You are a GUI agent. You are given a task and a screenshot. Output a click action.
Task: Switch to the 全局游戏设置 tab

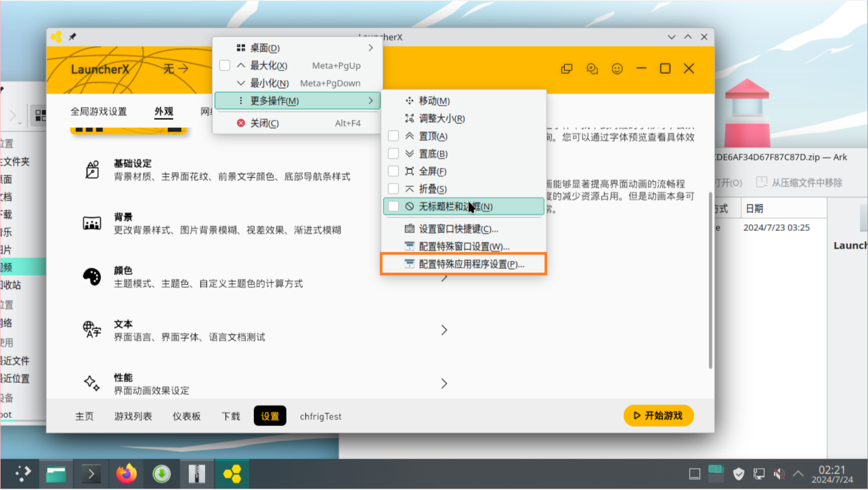pyautogui.click(x=99, y=112)
